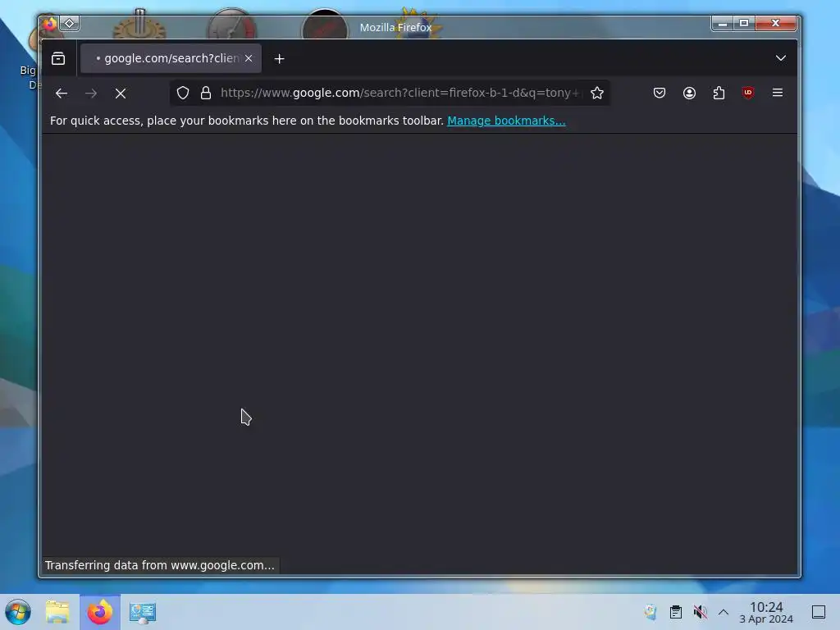Toggle the on-all-desktops pin button
Image resolution: width=840 pixels, height=630 pixels.
tap(70, 24)
